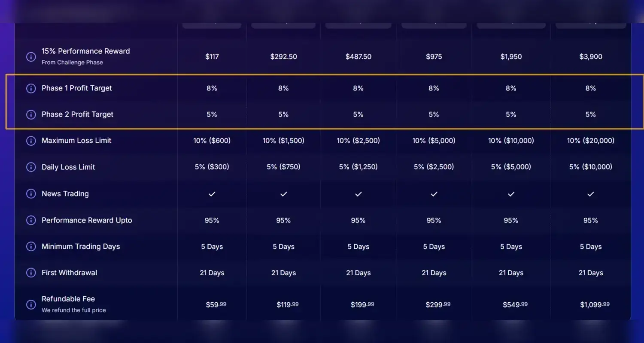Viewport: 644px width, 343px height.
Task: Click the 10% ($20,000) maximum loss cell
Action: 591,141
